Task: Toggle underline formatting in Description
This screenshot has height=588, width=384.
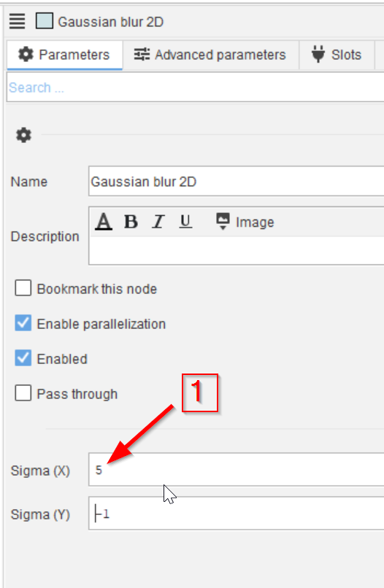Action: [x=185, y=221]
